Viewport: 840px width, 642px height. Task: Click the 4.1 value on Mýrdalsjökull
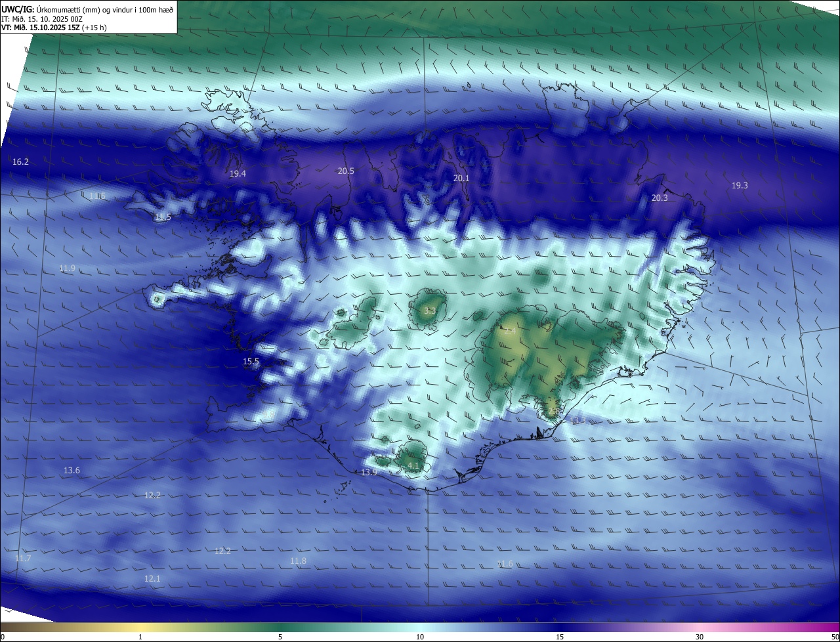[x=413, y=466]
